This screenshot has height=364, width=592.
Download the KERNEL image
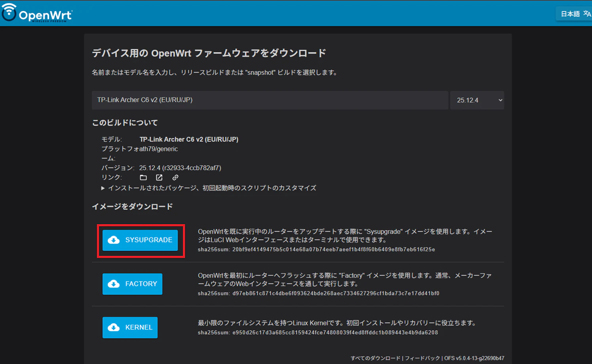(x=130, y=328)
